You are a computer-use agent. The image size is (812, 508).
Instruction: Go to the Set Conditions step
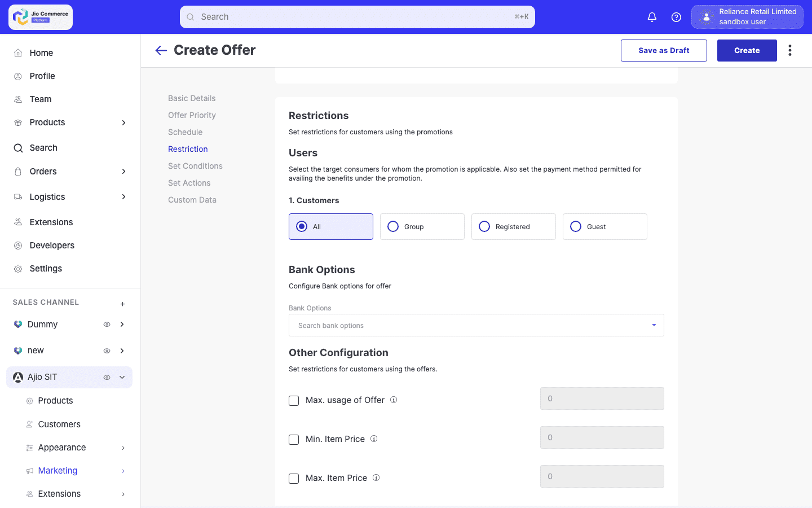[x=195, y=165]
